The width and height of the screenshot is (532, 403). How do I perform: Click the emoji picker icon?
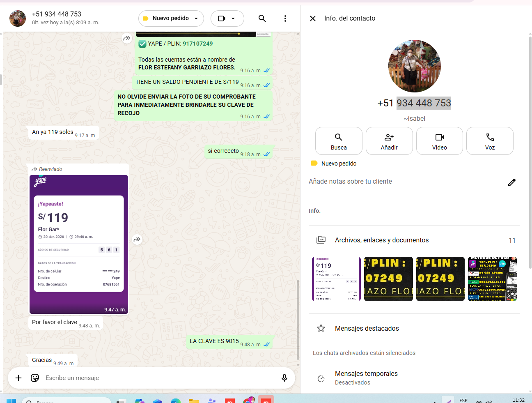35,378
